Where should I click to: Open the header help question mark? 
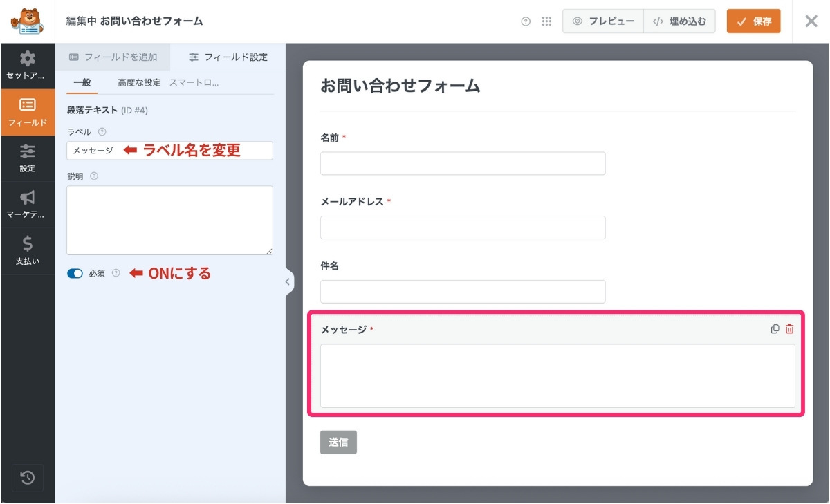click(x=526, y=20)
